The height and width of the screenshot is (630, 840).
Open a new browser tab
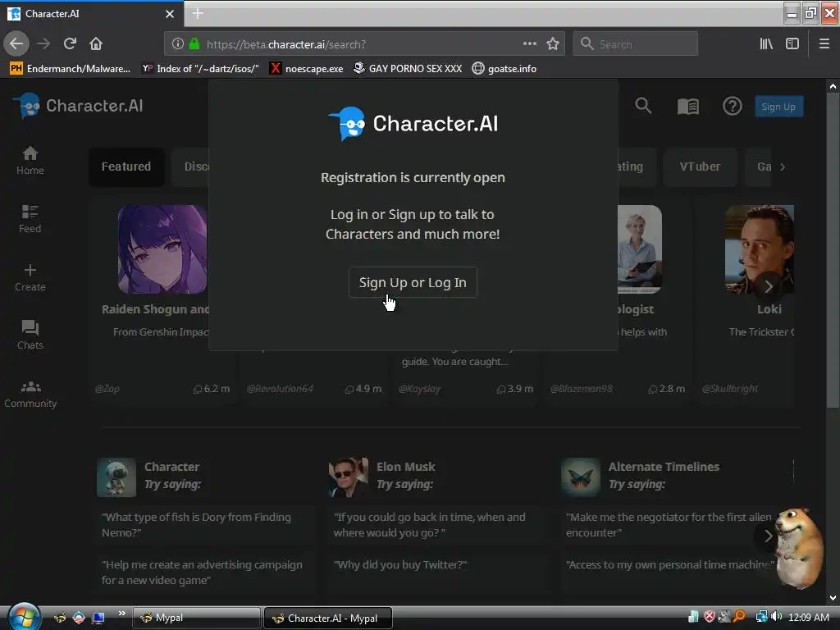tap(198, 13)
